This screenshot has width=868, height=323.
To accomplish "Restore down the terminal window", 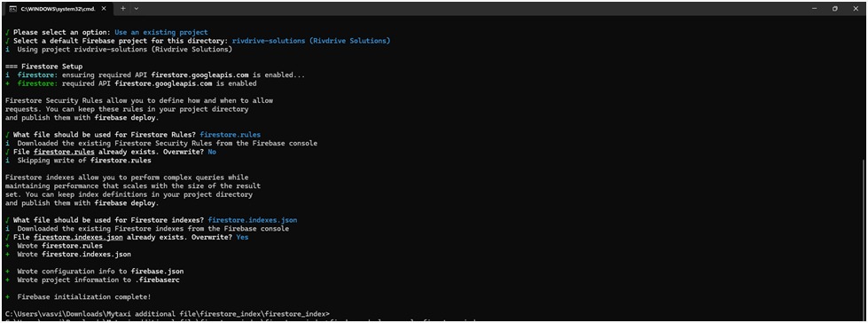I will [x=835, y=9].
